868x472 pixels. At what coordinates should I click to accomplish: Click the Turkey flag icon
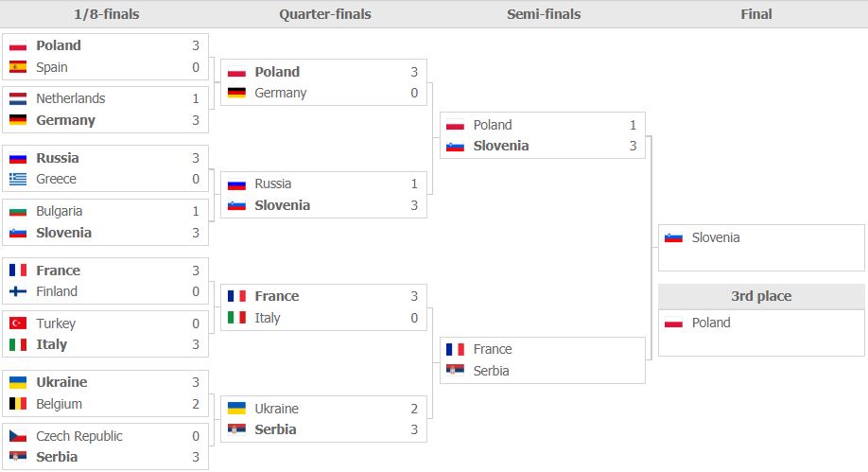click(18, 323)
